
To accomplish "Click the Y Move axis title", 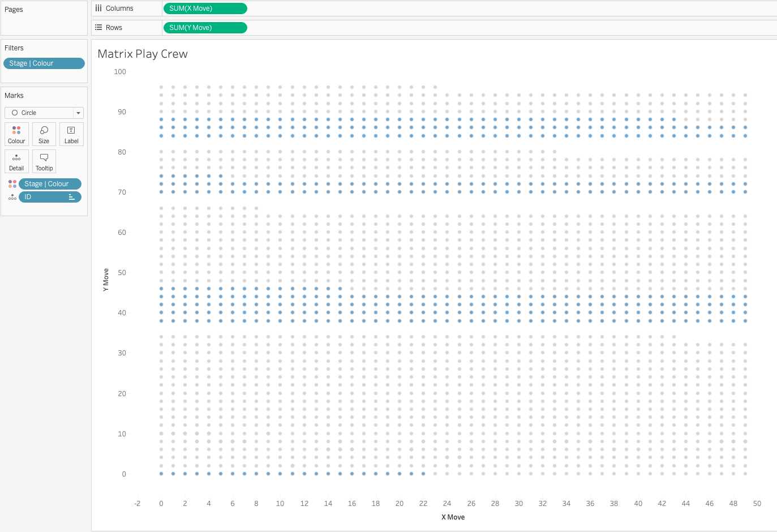I will 106,280.
